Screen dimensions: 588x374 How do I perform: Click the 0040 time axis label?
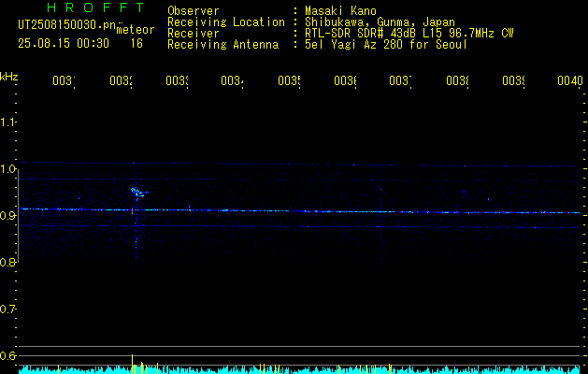(570, 80)
